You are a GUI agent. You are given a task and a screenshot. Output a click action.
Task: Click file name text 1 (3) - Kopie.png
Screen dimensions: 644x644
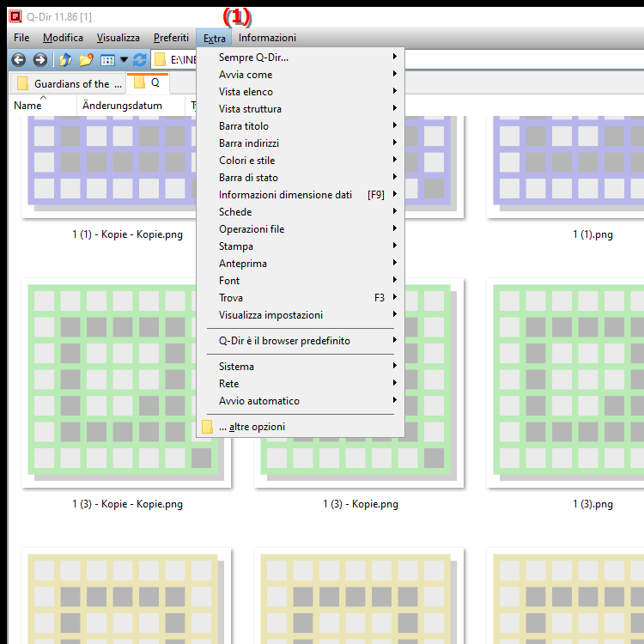pos(360,504)
